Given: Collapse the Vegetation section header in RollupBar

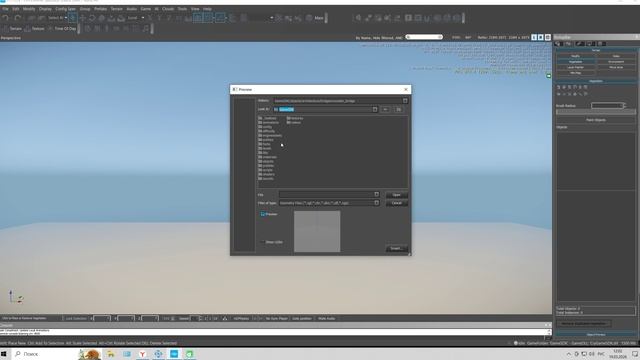Looking at the screenshot, I should tap(596, 81).
